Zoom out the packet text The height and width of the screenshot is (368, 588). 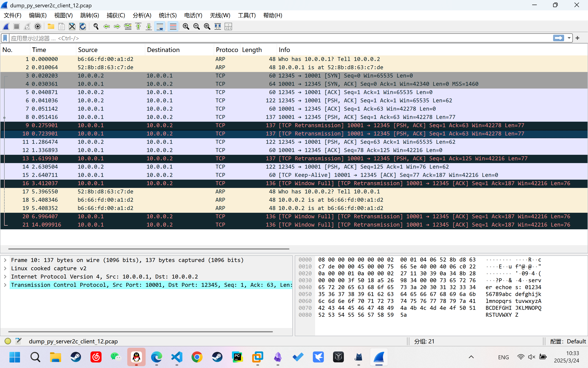point(197,26)
